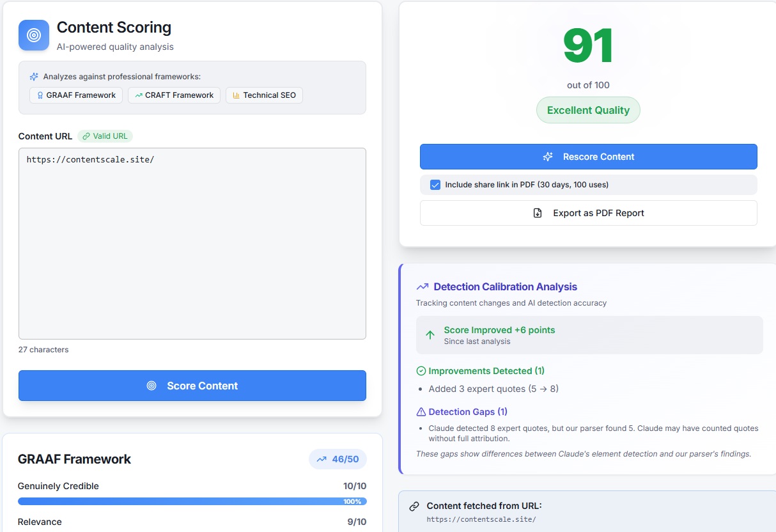
Task: Click the chart icon on the Technical SEO chip
Action: (x=236, y=95)
